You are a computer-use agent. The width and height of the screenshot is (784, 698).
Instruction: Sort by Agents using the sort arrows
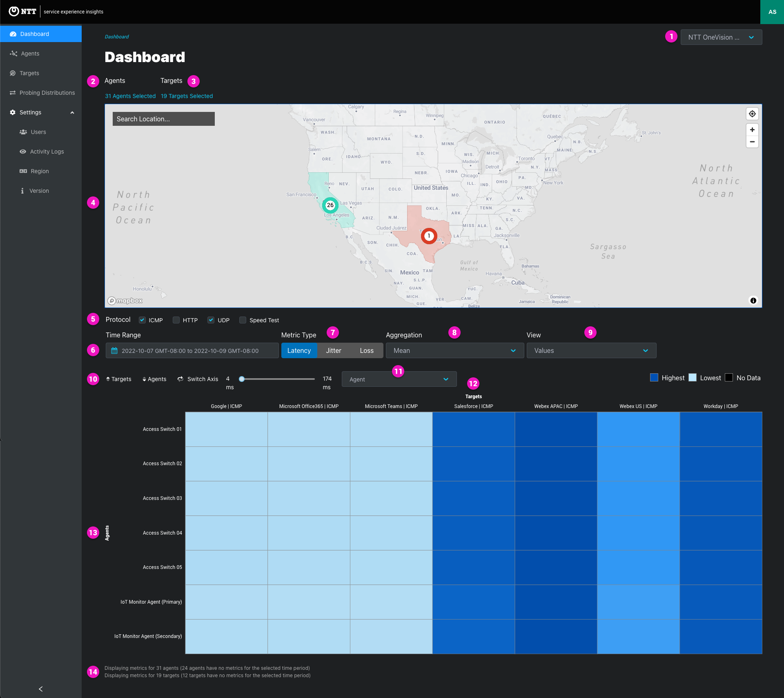coord(144,379)
